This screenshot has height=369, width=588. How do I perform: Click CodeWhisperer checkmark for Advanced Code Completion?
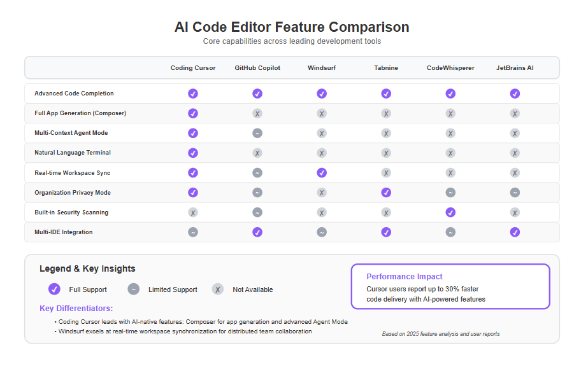pyautogui.click(x=450, y=94)
